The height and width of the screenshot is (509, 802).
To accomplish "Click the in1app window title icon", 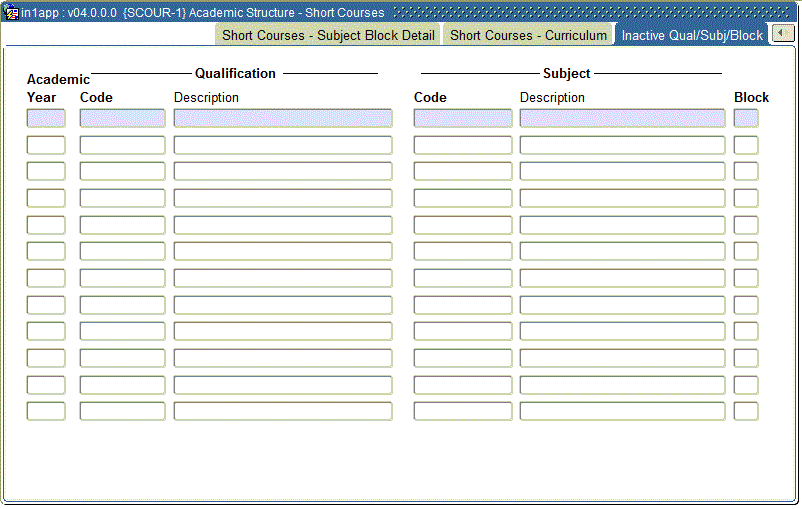I will click(x=11, y=12).
